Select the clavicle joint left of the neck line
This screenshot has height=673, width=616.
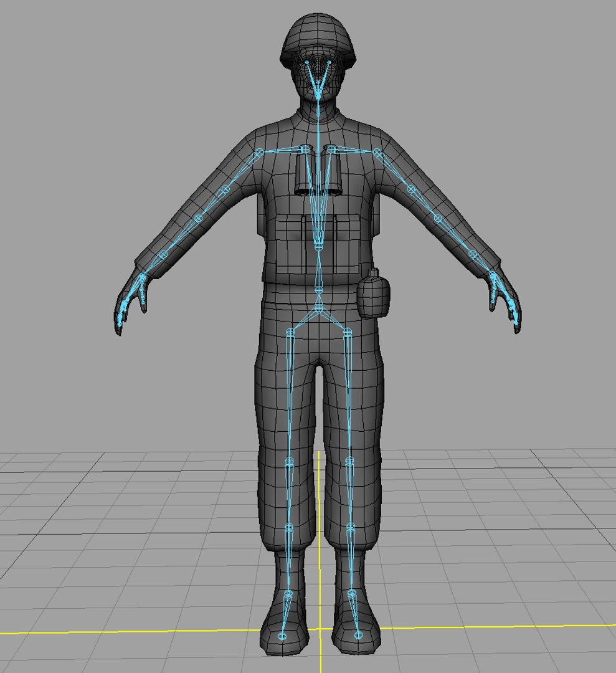305,150
